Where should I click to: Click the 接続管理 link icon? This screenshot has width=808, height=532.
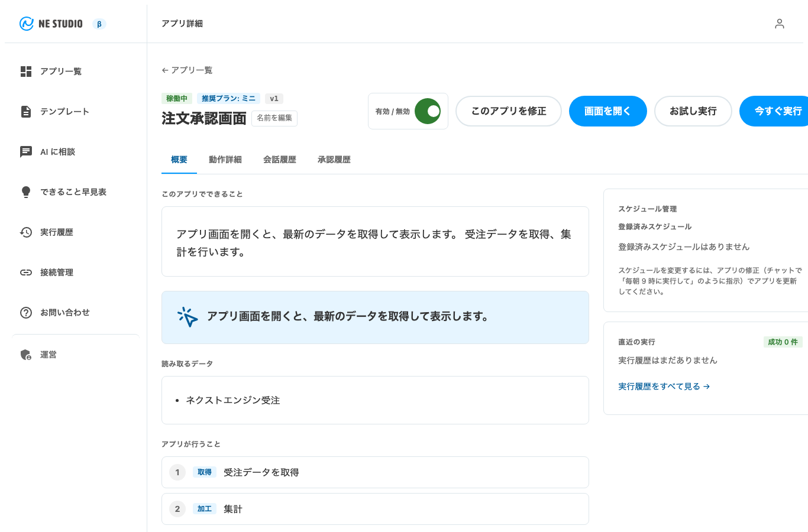coord(26,273)
